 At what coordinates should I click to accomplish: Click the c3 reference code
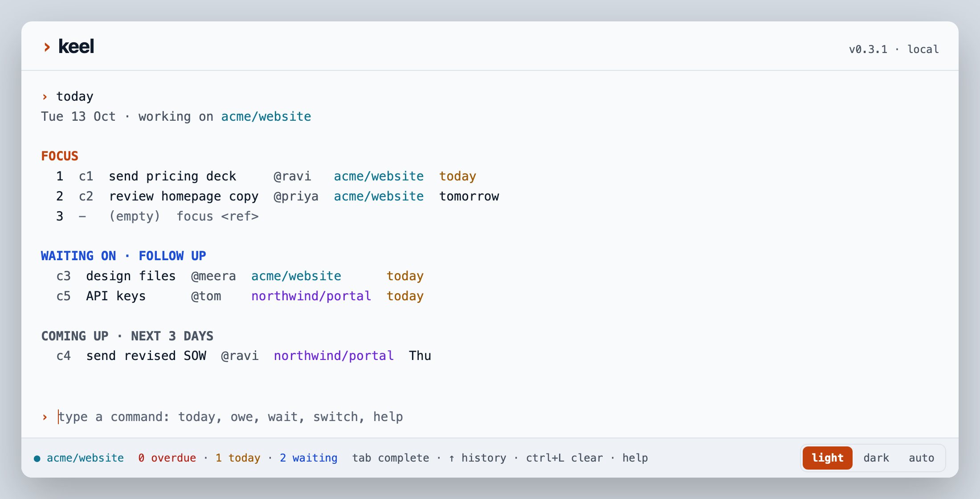click(63, 276)
